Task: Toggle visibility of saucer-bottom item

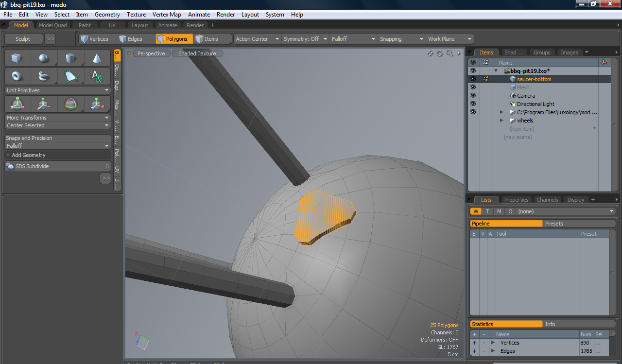Action: pos(473,79)
